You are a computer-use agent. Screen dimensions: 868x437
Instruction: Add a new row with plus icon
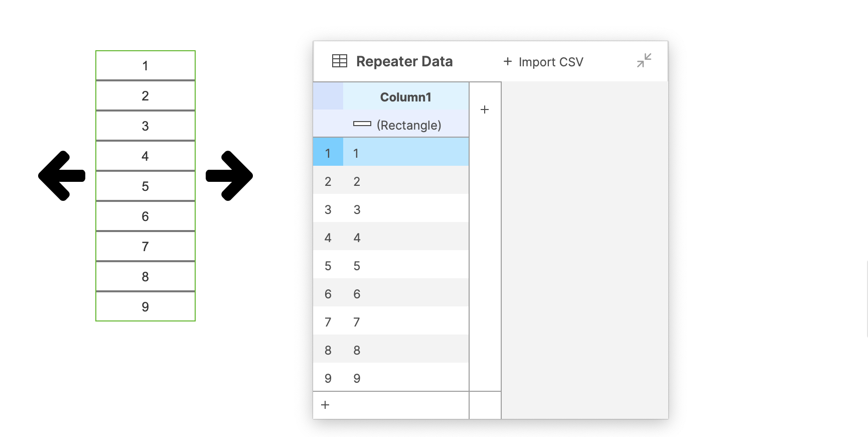(x=325, y=405)
